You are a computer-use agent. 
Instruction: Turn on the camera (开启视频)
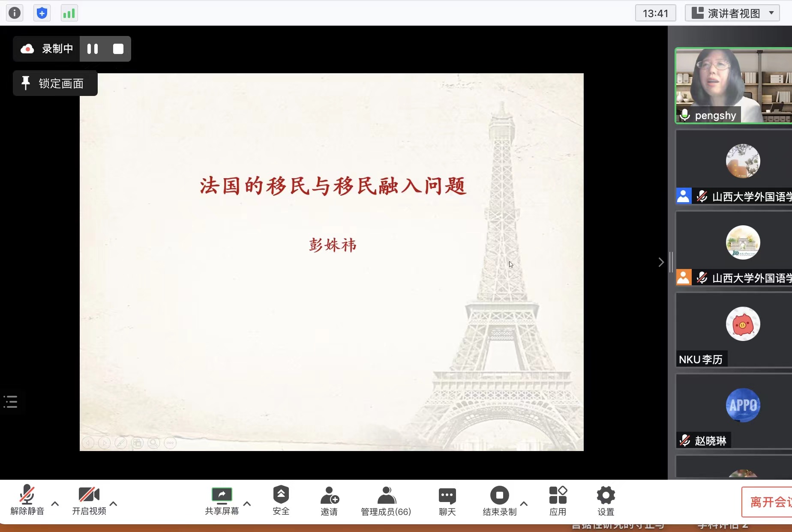coord(89,500)
